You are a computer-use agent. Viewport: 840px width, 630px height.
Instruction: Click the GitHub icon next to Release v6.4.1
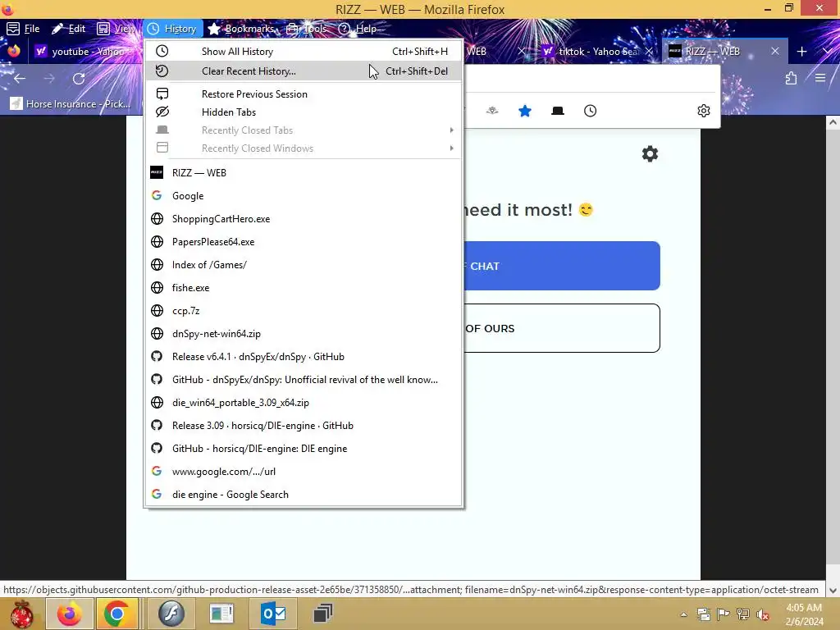coord(157,357)
